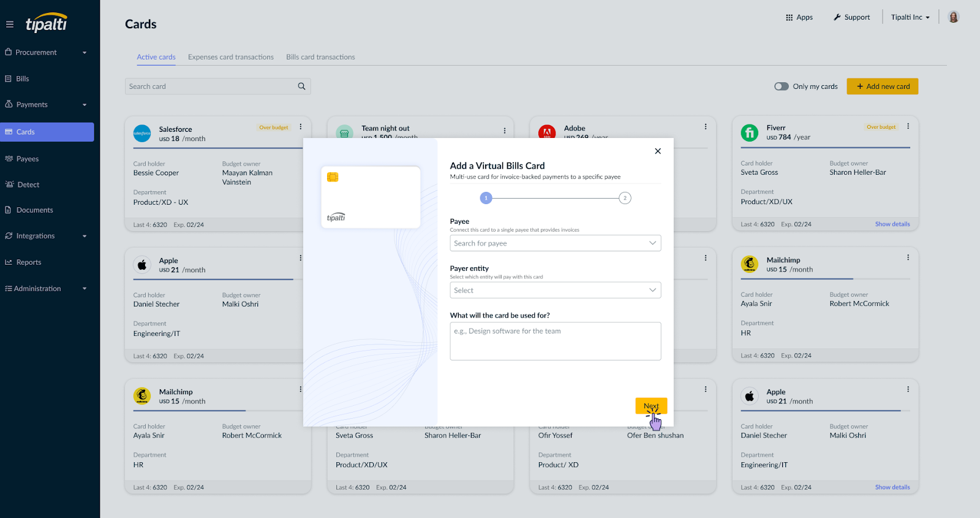Viewport: 980px width, 518px height.
Task: Click the Fiverr logo icon
Action: pos(750,132)
